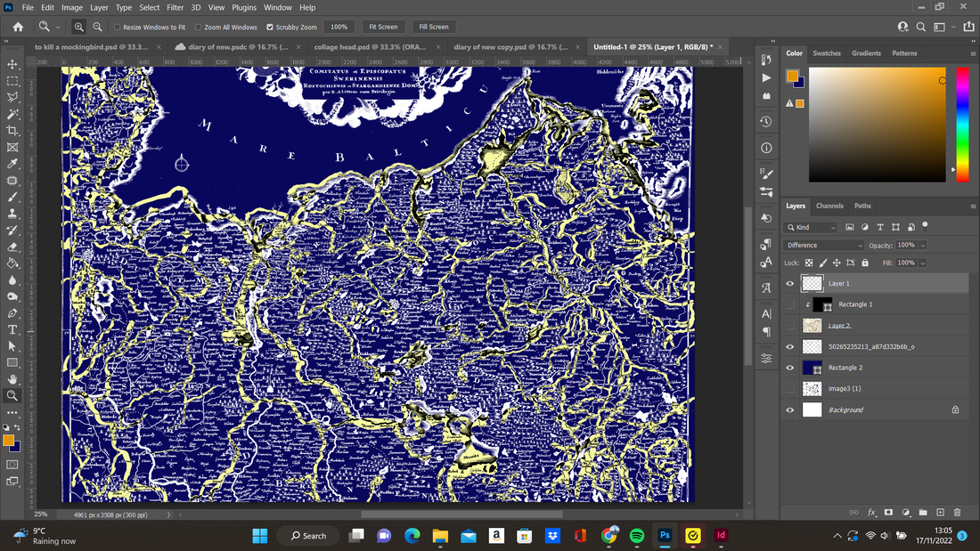The height and width of the screenshot is (551, 980).
Task: Enable Zoom All Windows checkbox
Action: [198, 28]
